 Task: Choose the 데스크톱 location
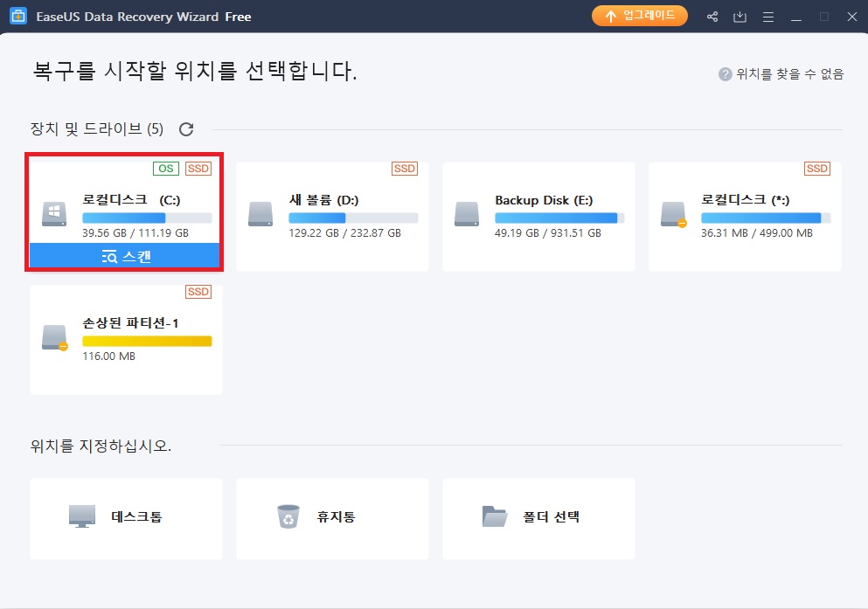pyautogui.click(x=126, y=519)
